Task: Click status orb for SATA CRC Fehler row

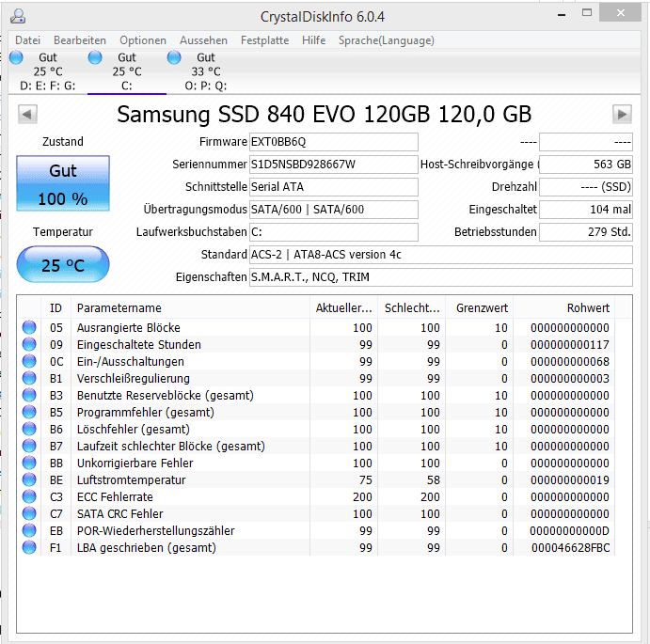Action: click(x=29, y=514)
